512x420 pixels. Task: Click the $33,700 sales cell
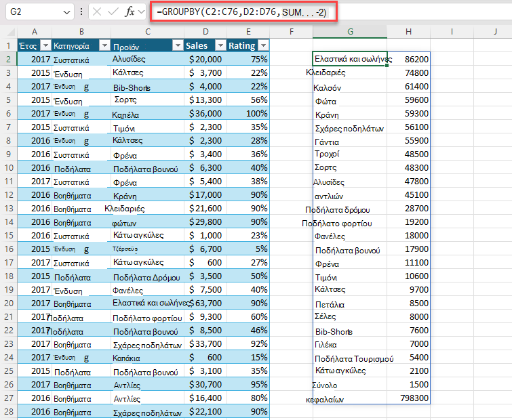pos(205,343)
